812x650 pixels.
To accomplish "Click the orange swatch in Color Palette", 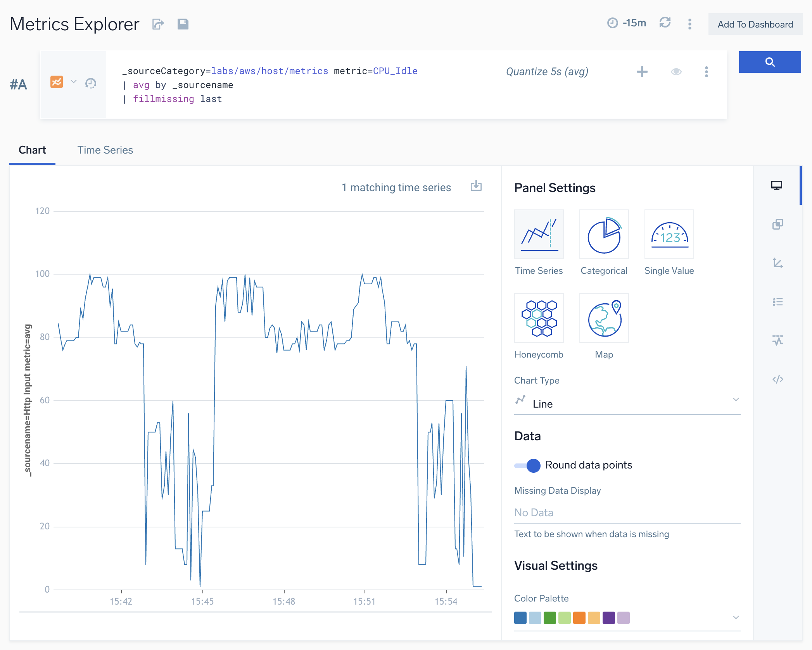I will (579, 617).
